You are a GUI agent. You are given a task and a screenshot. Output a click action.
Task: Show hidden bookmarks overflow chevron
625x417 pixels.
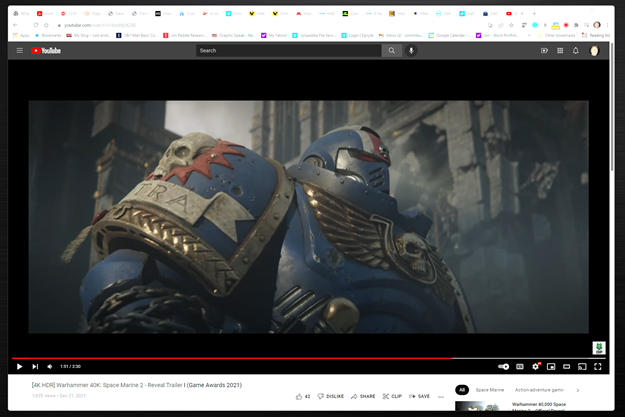pyautogui.click(x=529, y=35)
